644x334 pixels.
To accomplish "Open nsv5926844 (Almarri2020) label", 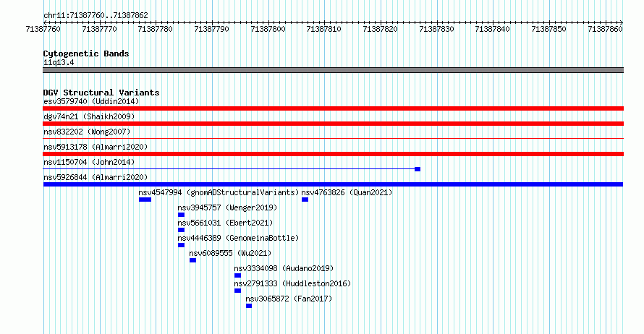I will (96, 177).
